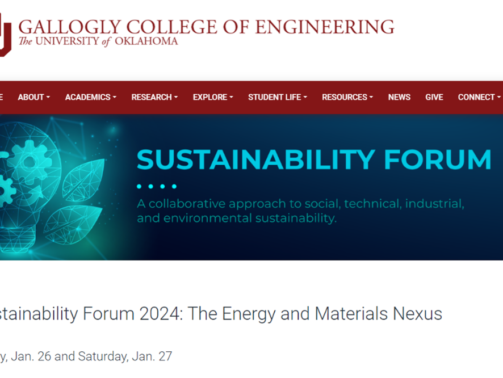Click the Sustainability Forum 2024 heading
Viewport: 503px width, 378px height.
click(x=221, y=314)
